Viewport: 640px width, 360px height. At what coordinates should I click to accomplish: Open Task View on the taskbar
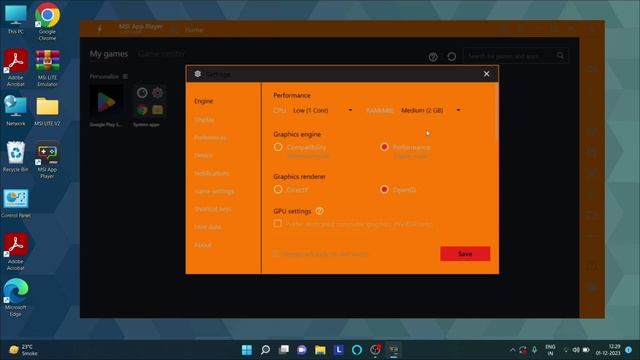[x=284, y=350]
